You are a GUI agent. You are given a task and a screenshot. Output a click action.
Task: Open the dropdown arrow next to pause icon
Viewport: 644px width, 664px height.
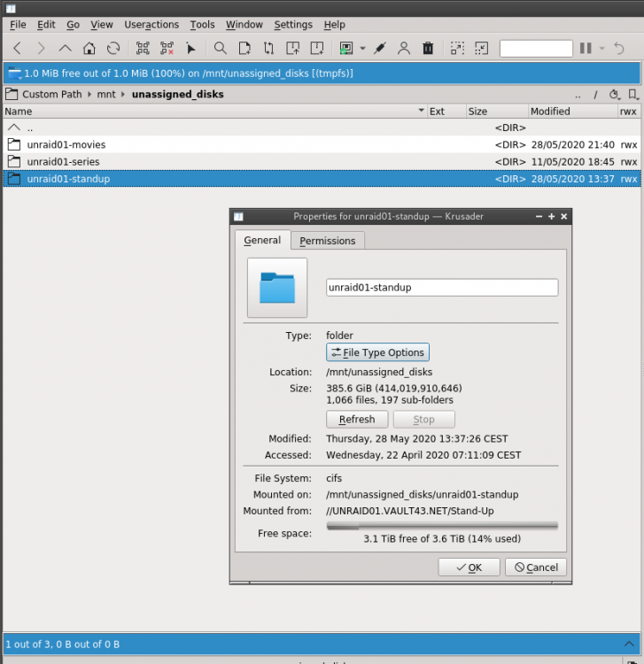602,49
